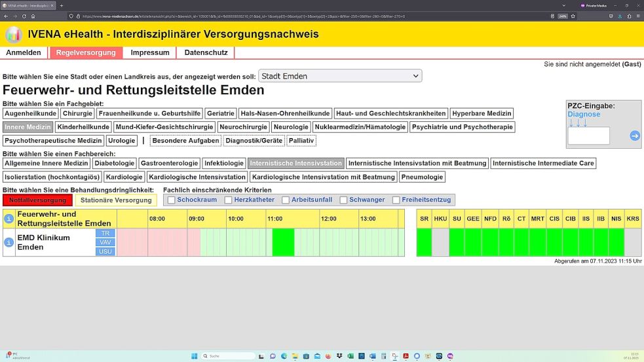Select the Innere Medizin specialty

(28, 127)
